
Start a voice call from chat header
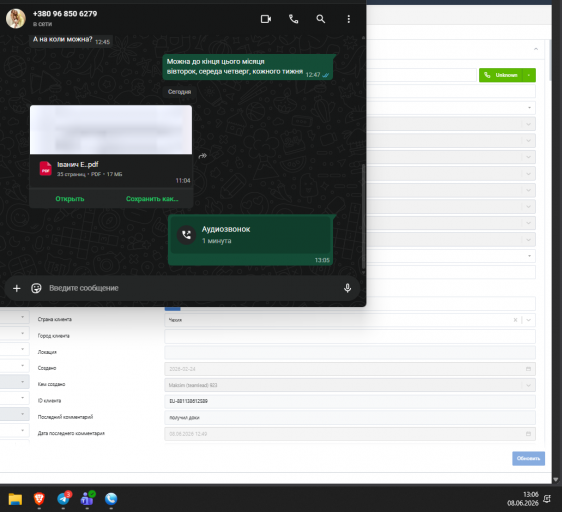click(293, 19)
